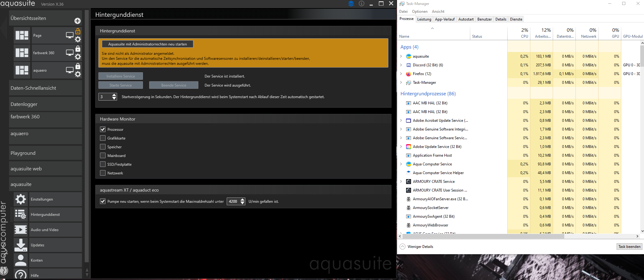644x280 pixels.
Task: Click the Installiere Service button
Action: click(121, 76)
